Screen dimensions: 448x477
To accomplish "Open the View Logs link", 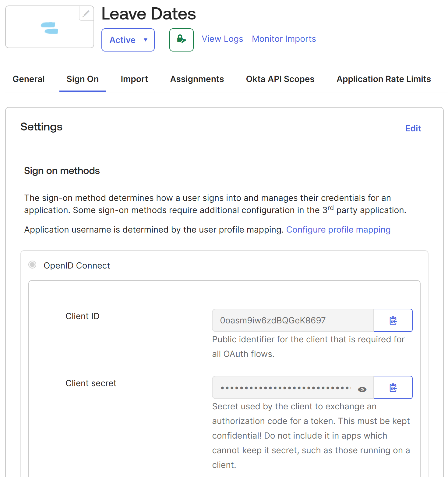I will pos(222,39).
